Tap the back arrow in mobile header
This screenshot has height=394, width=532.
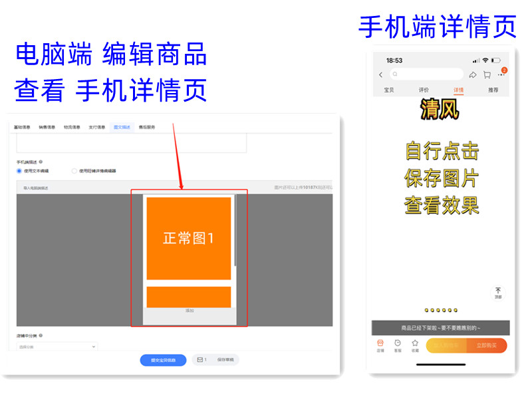380,75
